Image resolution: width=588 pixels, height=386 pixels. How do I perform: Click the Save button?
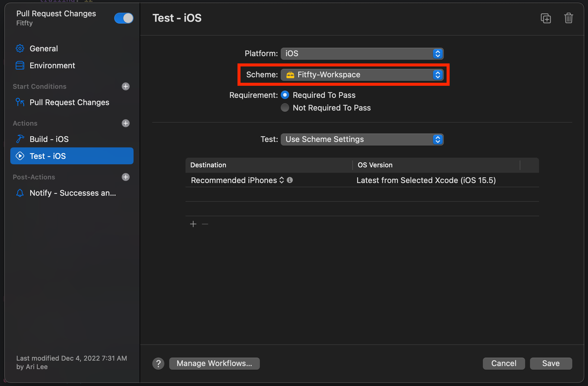[x=551, y=363]
